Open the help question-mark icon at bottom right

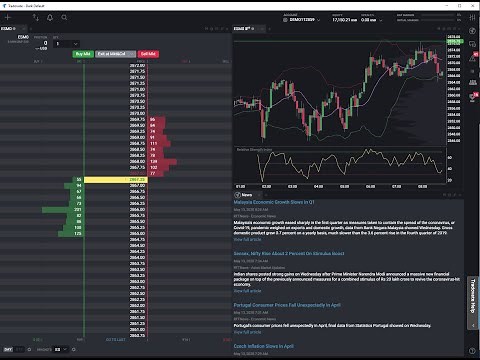[472, 350]
